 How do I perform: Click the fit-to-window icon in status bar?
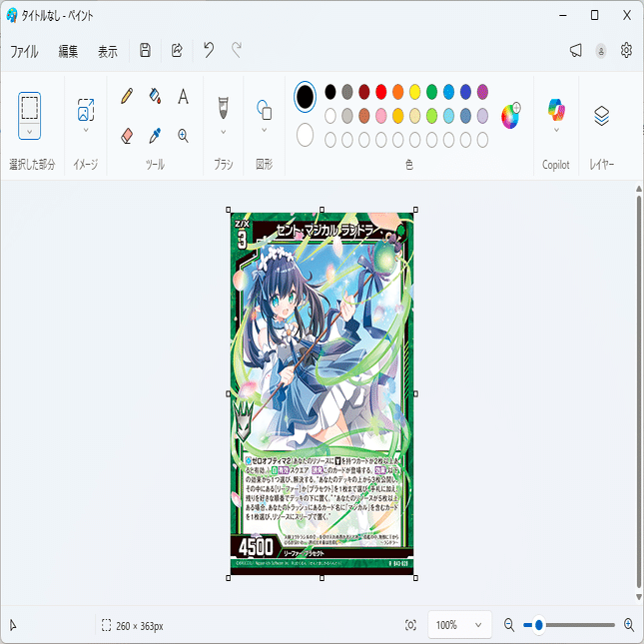410,625
